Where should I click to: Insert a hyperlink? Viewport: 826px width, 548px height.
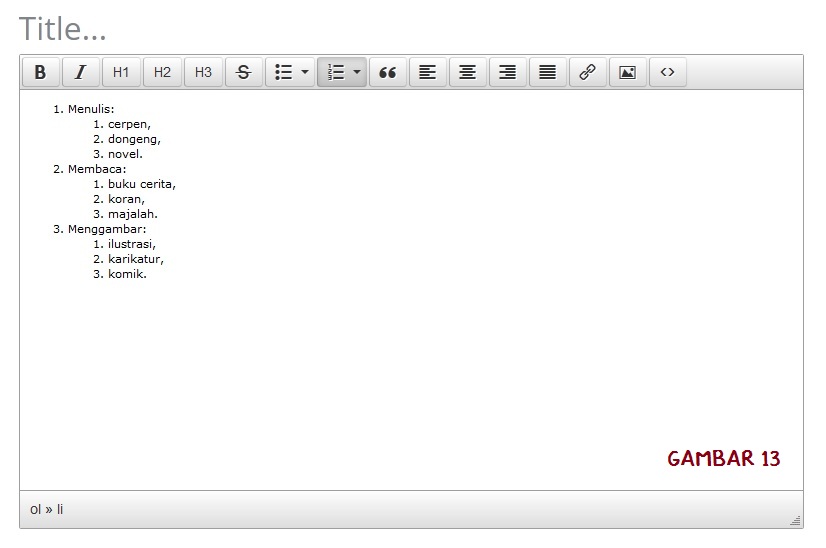588,72
